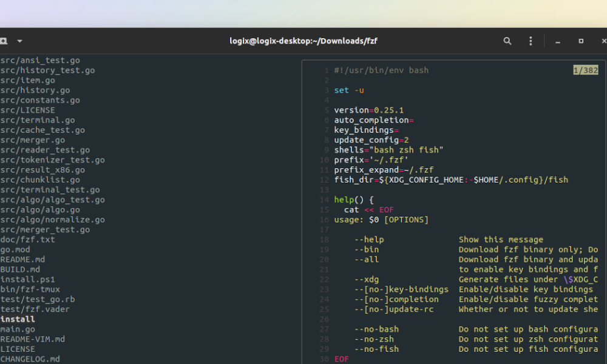Select src/constants.go entry
This screenshot has width=607, height=364.
40,100
